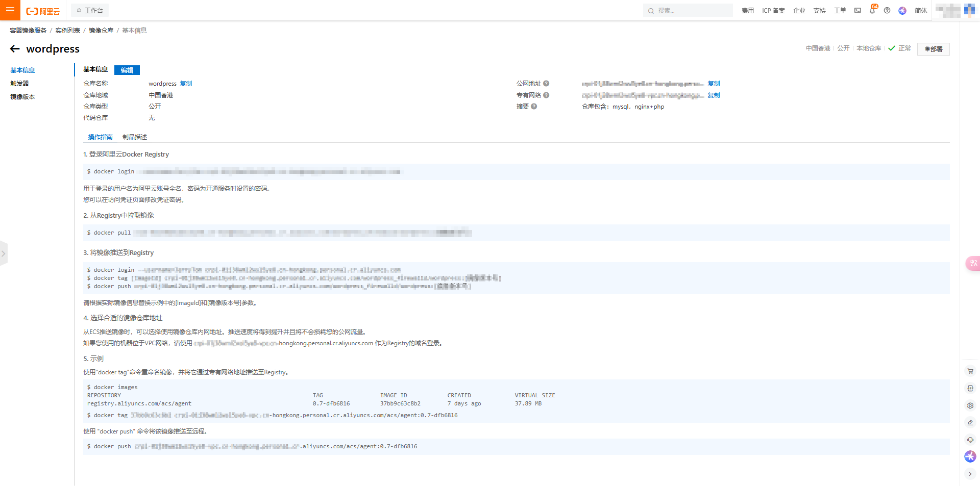The image size is (980, 486).
Task: Click the blue 编辑 edit button
Action: point(127,70)
